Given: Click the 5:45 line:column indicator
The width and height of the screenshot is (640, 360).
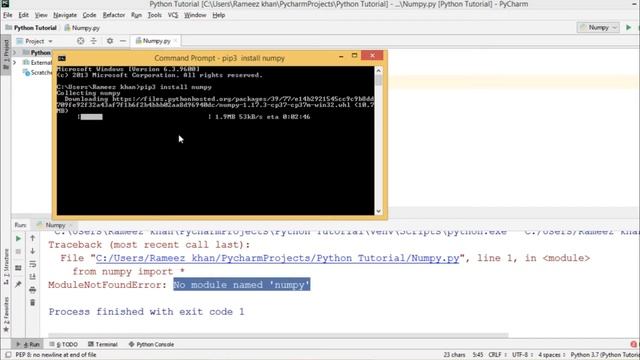Looking at the screenshot, I should (x=478, y=355).
